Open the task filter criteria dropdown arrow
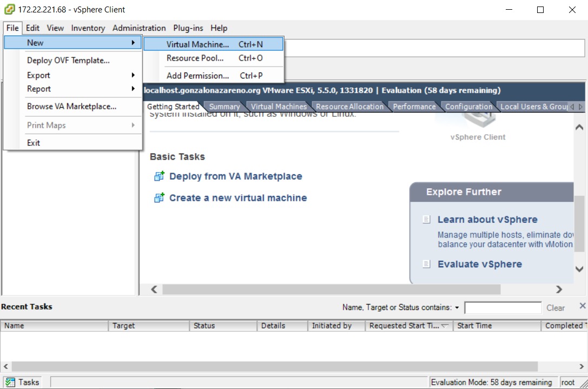 (x=457, y=308)
